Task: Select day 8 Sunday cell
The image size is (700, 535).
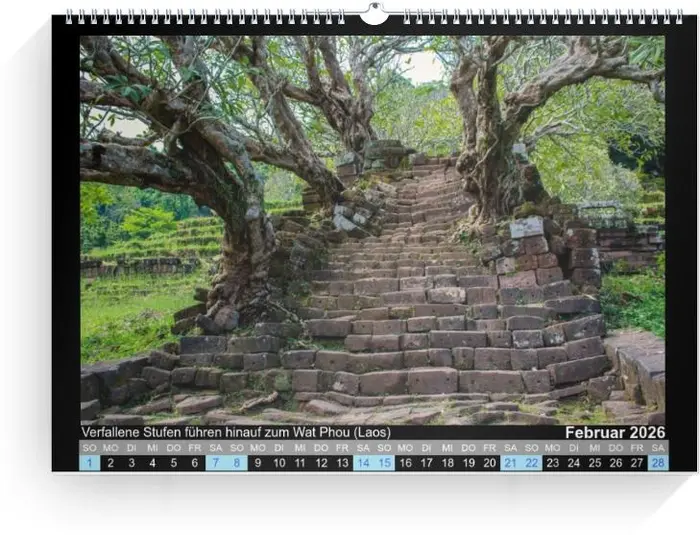Action: [x=237, y=462]
